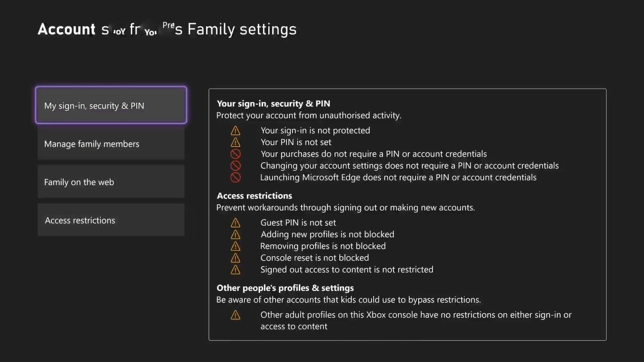Click warning icon next to "Your PIN is not set"
The image size is (644, 362).
point(235,142)
